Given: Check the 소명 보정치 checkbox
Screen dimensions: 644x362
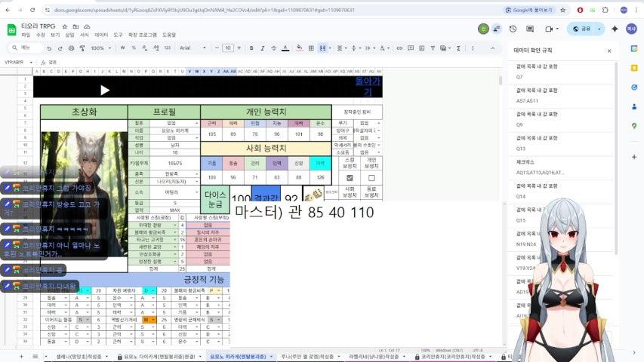Looking at the screenshot, I should 350,178.
